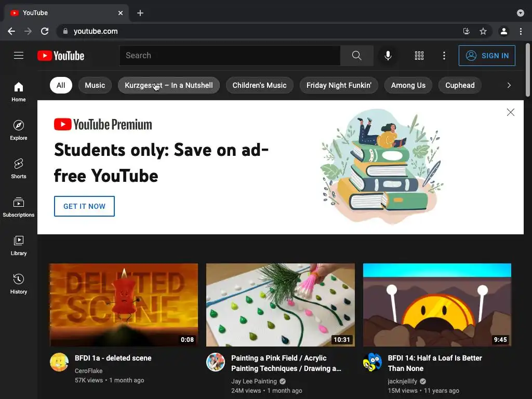Screen dimensions: 532x399
Task: Open Jay Lee Painting channel avatar
Action: click(216, 362)
